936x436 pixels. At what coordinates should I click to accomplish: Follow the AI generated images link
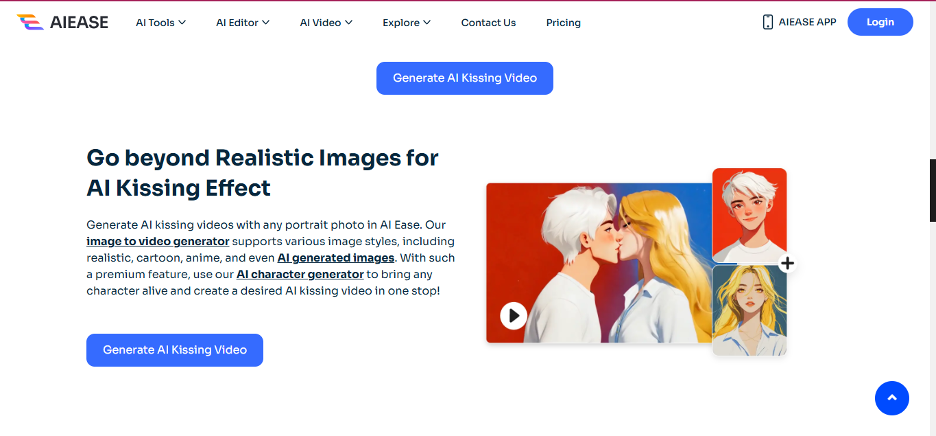336,258
